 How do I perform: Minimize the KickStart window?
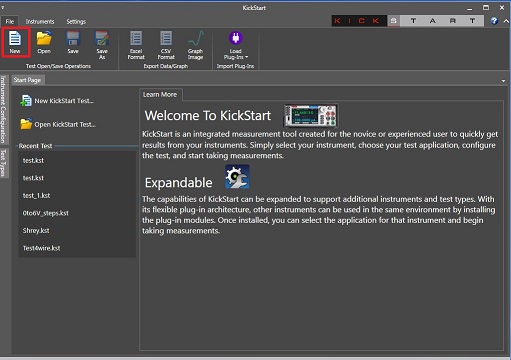click(x=470, y=8)
